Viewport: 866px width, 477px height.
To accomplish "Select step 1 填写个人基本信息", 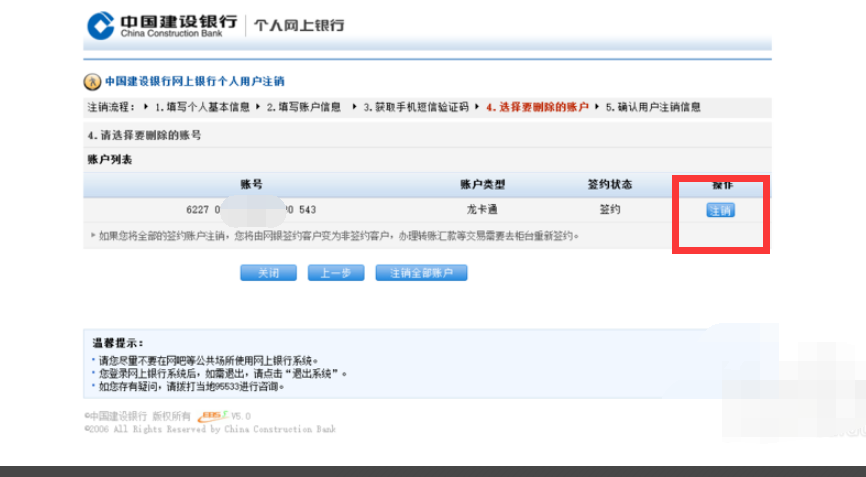I will point(202,106).
